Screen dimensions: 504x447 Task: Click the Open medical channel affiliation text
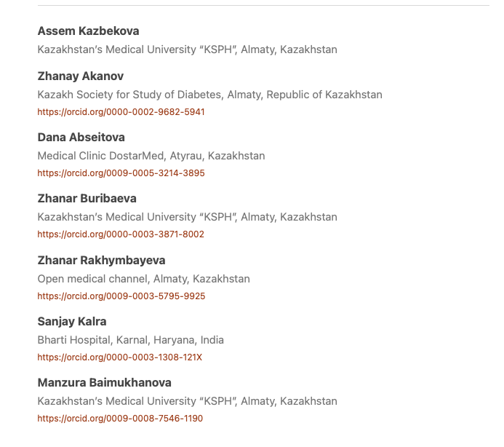143,279
